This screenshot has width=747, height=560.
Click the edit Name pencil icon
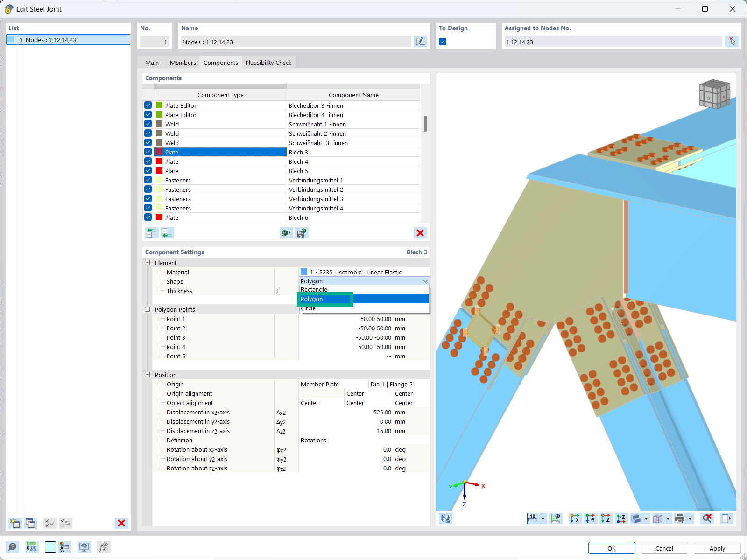pyautogui.click(x=420, y=42)
